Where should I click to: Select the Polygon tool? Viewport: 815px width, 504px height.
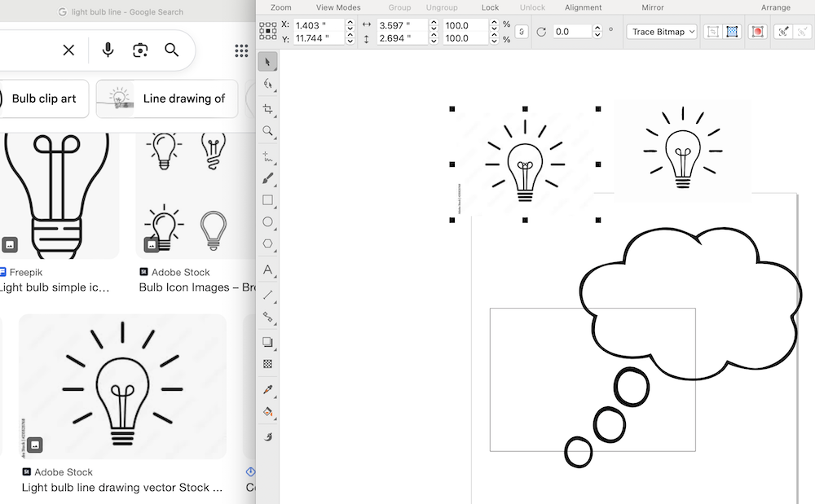tap(268, 243)
